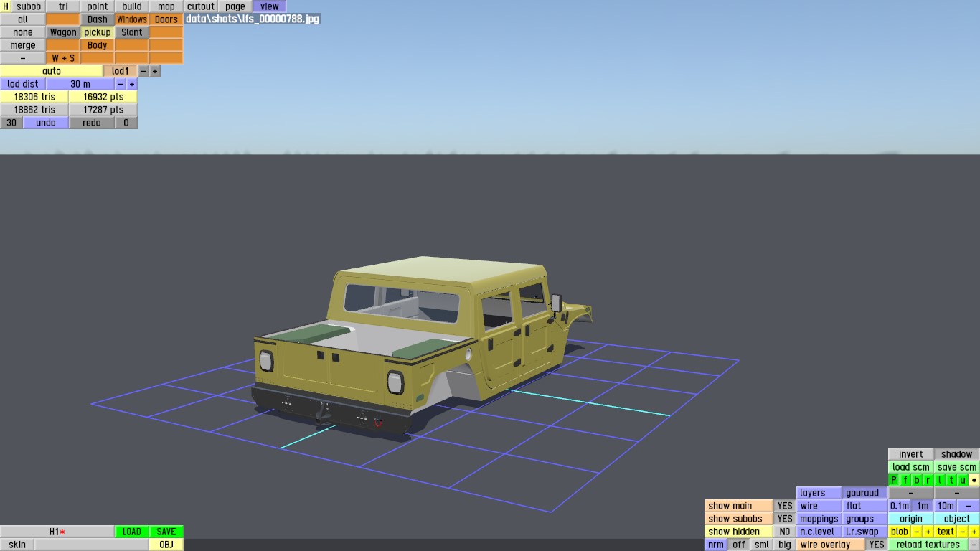Click the yellow dot button beside u
Screen dimensions: 980x551
[x=974, y=480]
